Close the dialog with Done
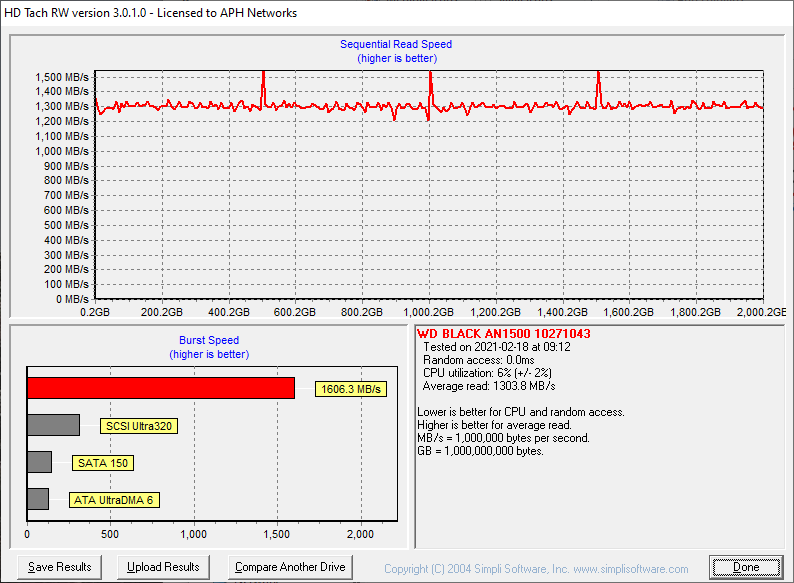Viewport: 794px width, 583px height. coord(746,567)
